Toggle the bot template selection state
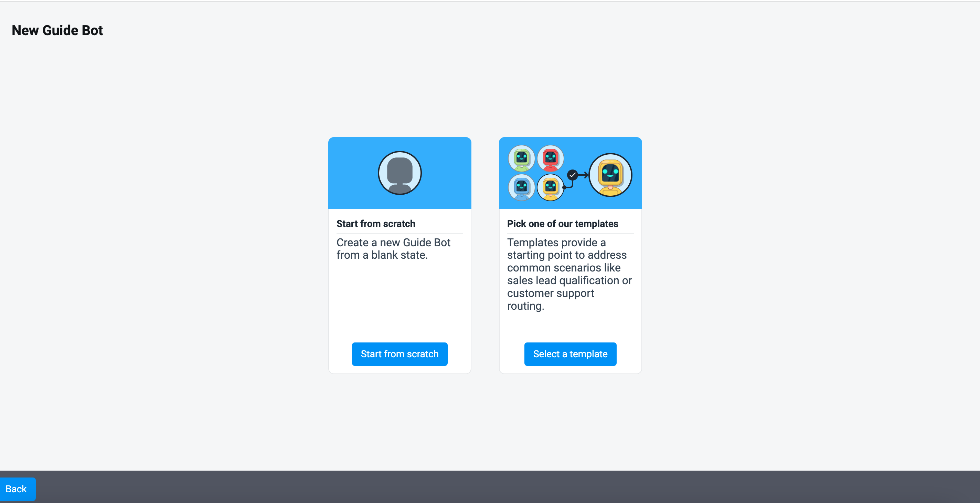The height and width of the screenshot is (503, 980). [x=569, y=353]
